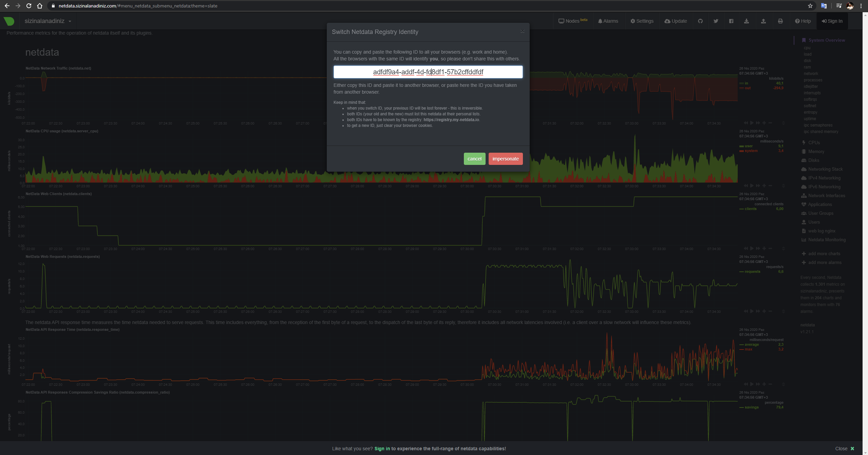The image size is (868, 455).
Task: Reload the page in the browser
Action: [29, 6]
